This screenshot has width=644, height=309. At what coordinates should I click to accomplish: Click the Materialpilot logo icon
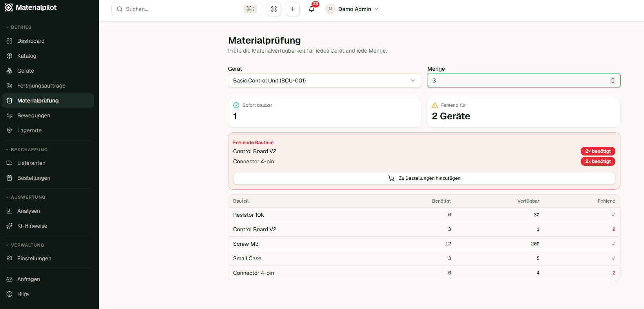click(x=9, y=7)
